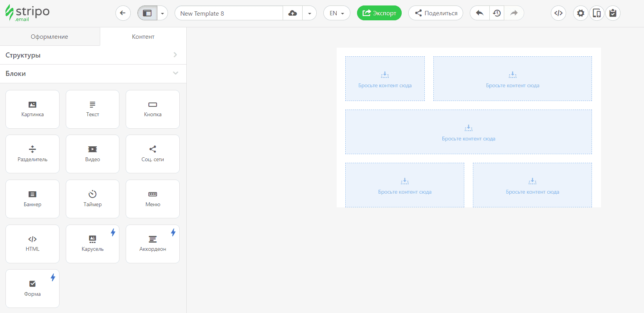
Task: Switch to the Контент tab
Action: pyautogui.click(x=143, y=36)
